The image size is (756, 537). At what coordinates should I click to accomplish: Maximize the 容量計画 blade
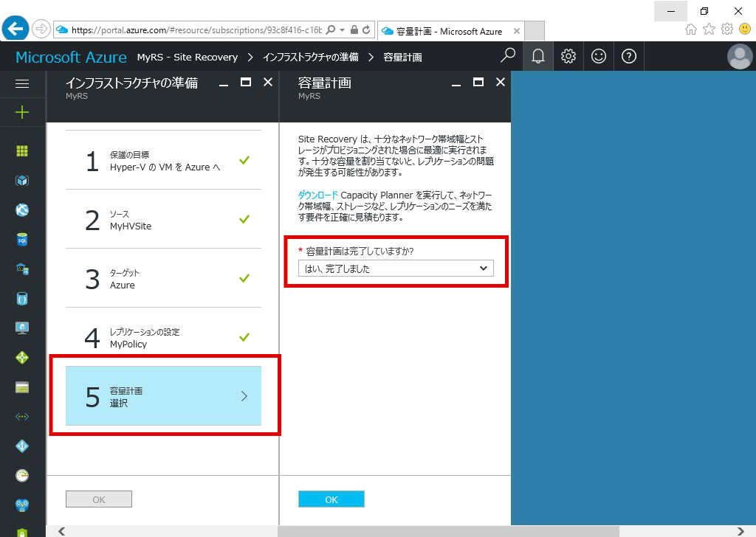tap(478, 83)
